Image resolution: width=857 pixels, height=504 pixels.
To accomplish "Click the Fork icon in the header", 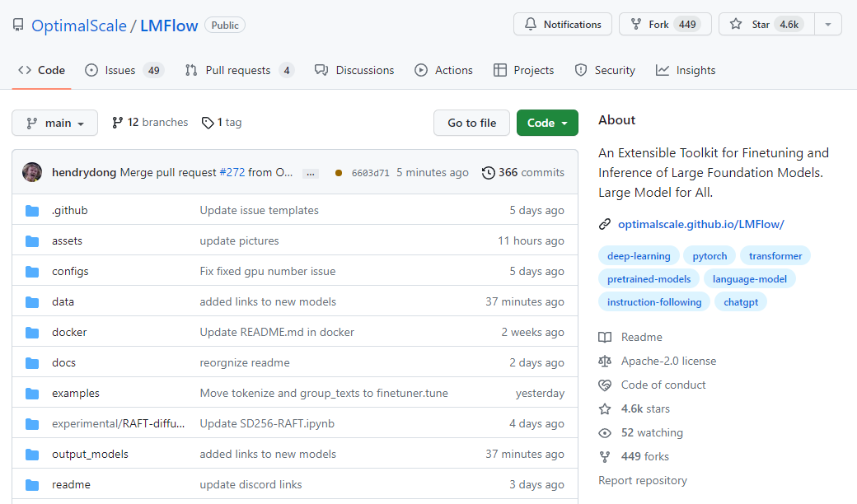I will point(635,24).
